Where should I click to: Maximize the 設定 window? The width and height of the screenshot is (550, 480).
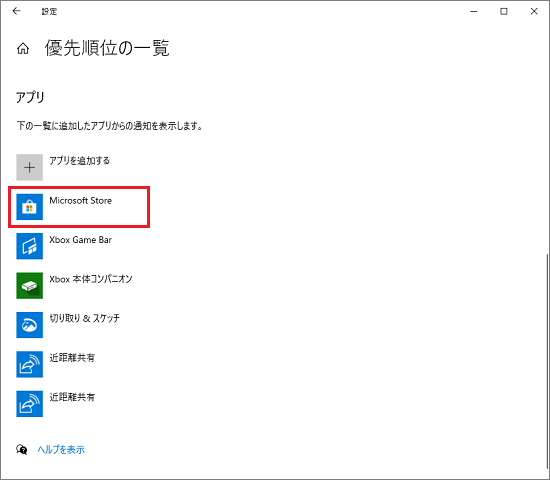coord(504,11)
